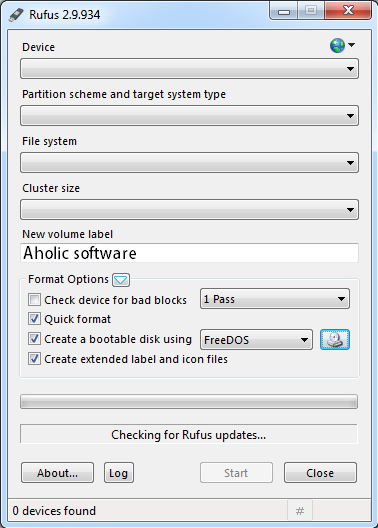This screenshot has height=528, width=378.
Task: Open the Device dropdown
Action: coord(189,69)
